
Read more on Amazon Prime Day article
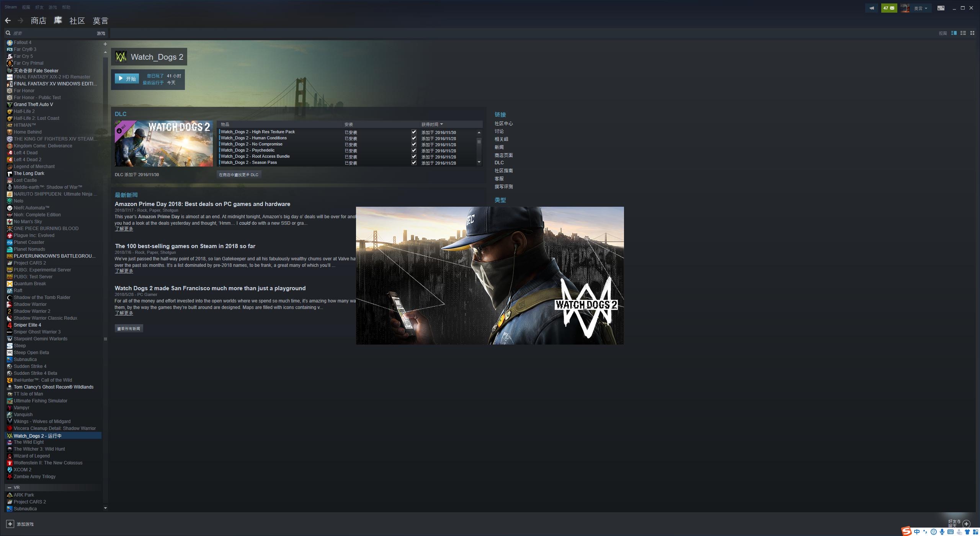pos(124,229)
